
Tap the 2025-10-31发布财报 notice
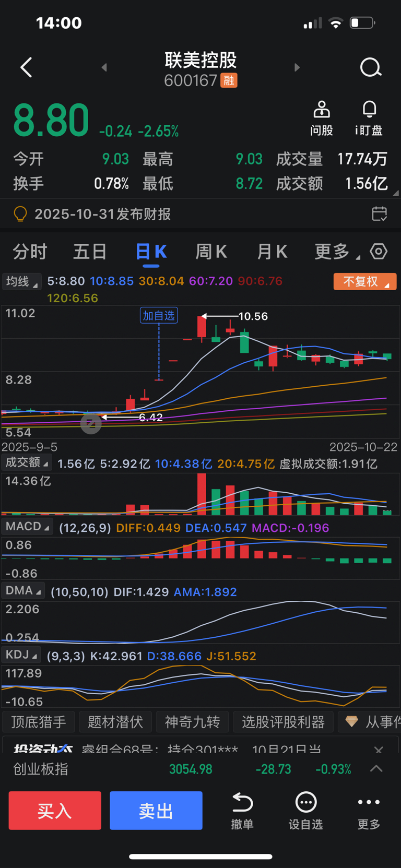(x=103, y=214)
